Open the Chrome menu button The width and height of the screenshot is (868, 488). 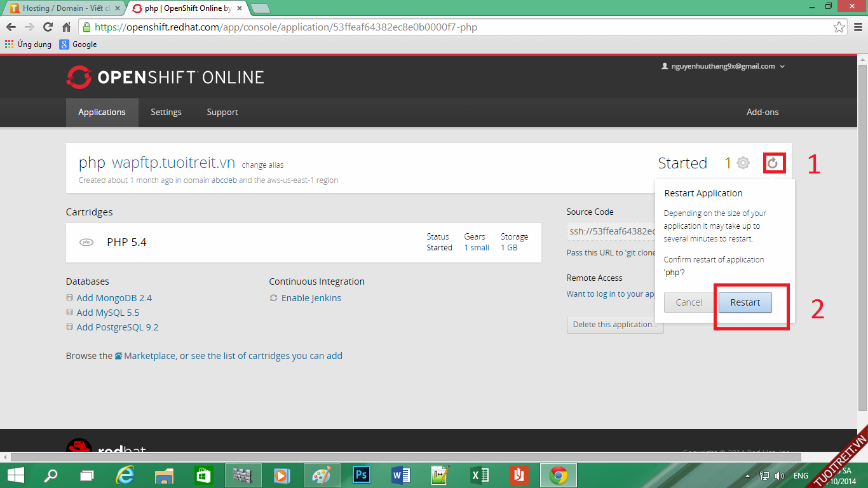point(857,27)
